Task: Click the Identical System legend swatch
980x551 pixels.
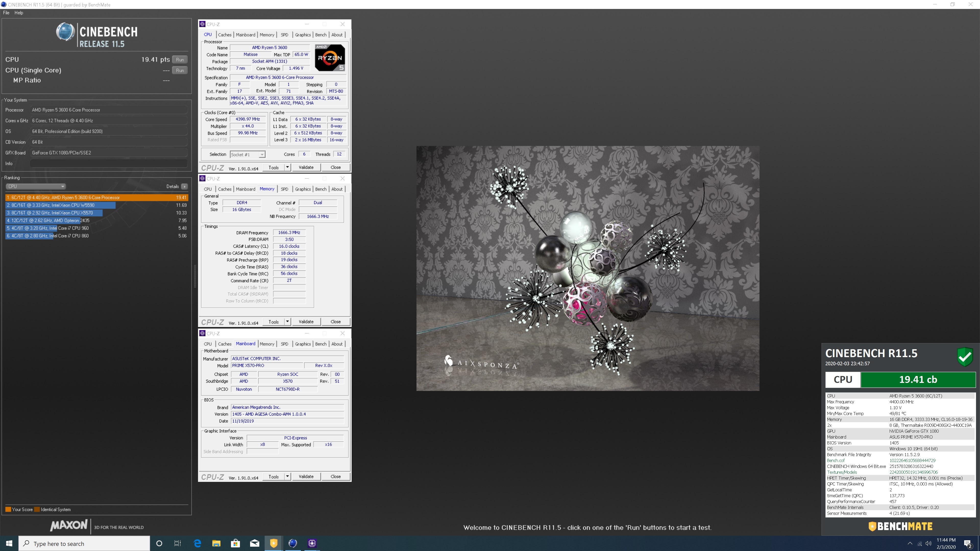Action: [37, 510]
